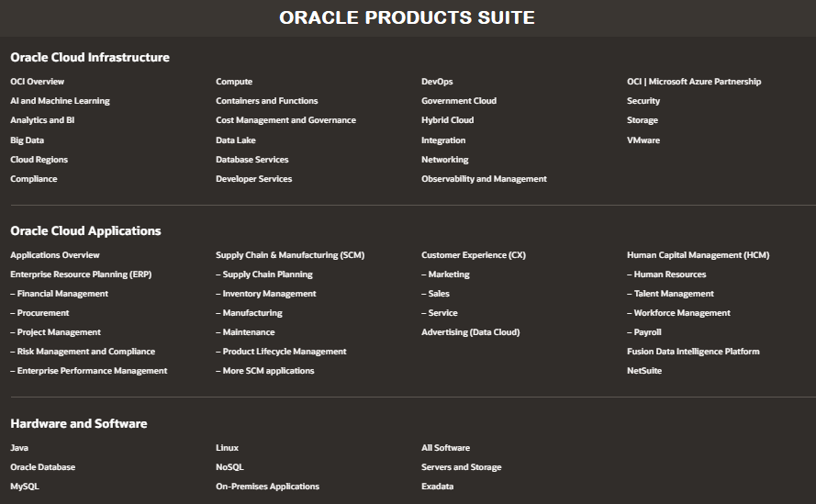Image resolution: width=816 pixels, height=504 pixels.
Task: Open On-Premises Applications link
Action: (267, 487)
